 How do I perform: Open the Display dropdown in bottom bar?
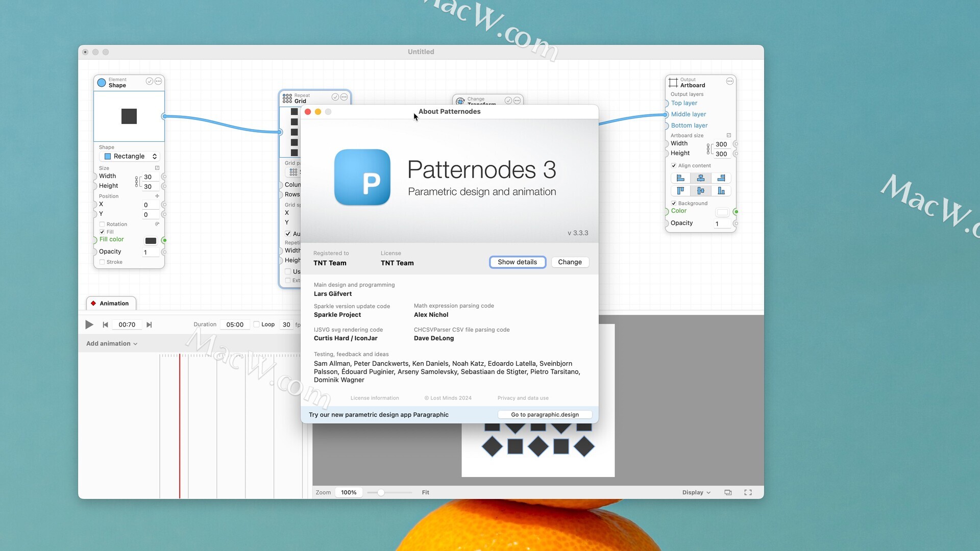point(696,492)
